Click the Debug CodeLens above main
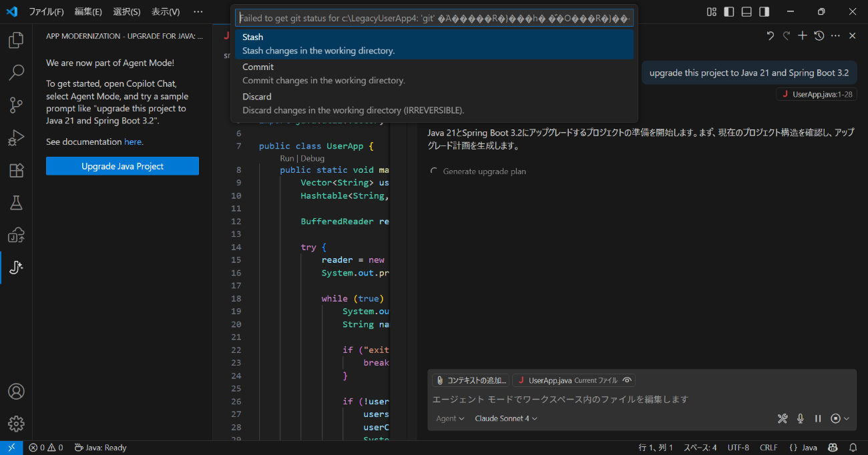 (x=312, y=158)
